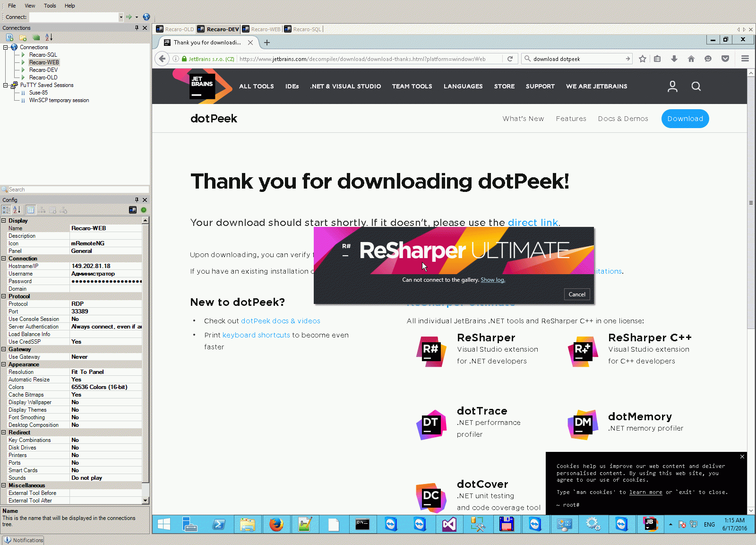This screenshot has width=756, height=545.
Task: Collapse the Protocol property category
Action: 4,296
